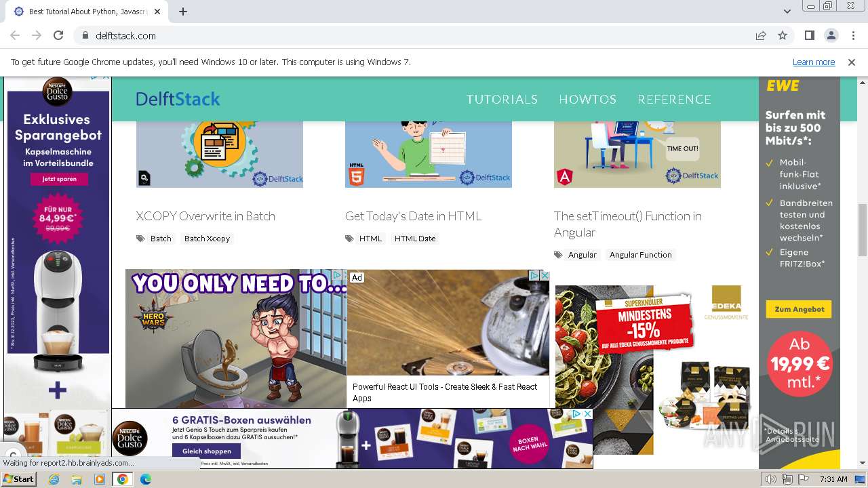Launch Internet Explorer from the taskbar
Viewport: 868px width, 488px height.
coord(54,479)
